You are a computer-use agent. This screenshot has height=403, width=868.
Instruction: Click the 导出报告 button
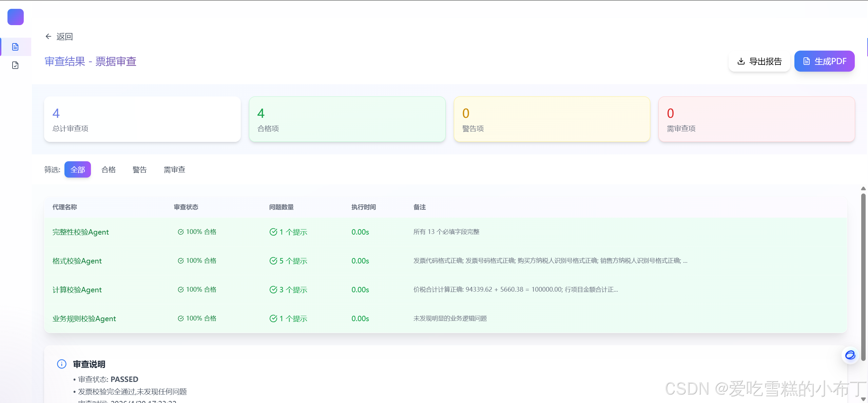(x=759, y=61)
